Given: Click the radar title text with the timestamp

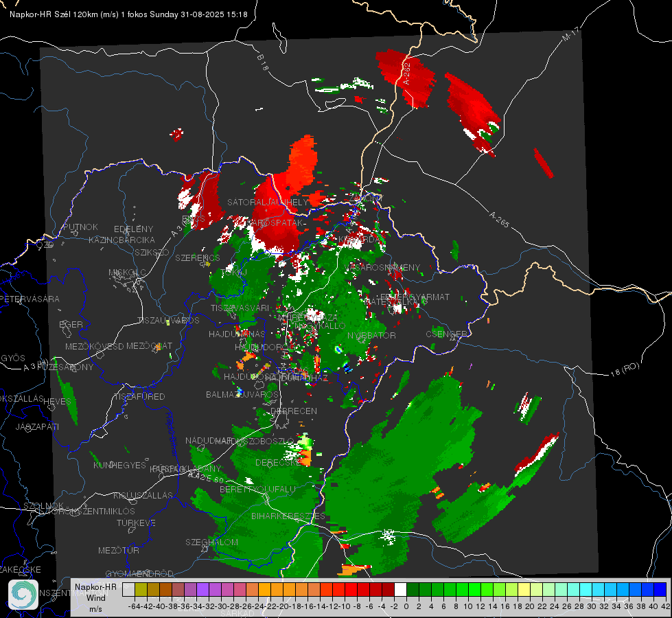Looking at the screenshot, I should [128, 14].
